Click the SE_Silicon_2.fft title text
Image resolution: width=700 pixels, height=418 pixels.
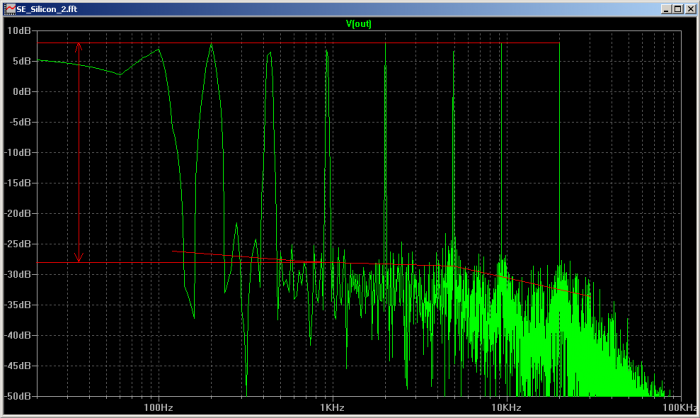pyautogui.click(x=47, y=9)
